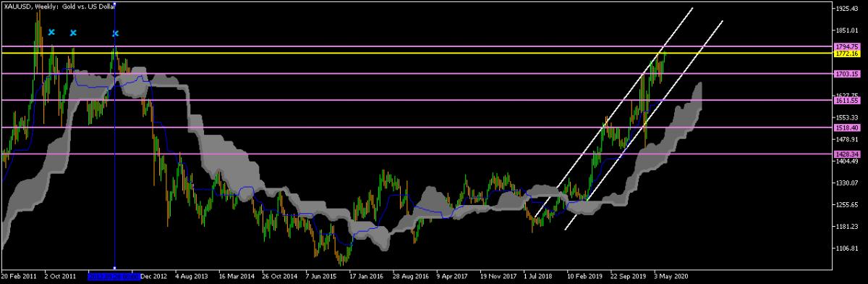
Task: Click the first blue X marker
Action: [x=51, y=33]
